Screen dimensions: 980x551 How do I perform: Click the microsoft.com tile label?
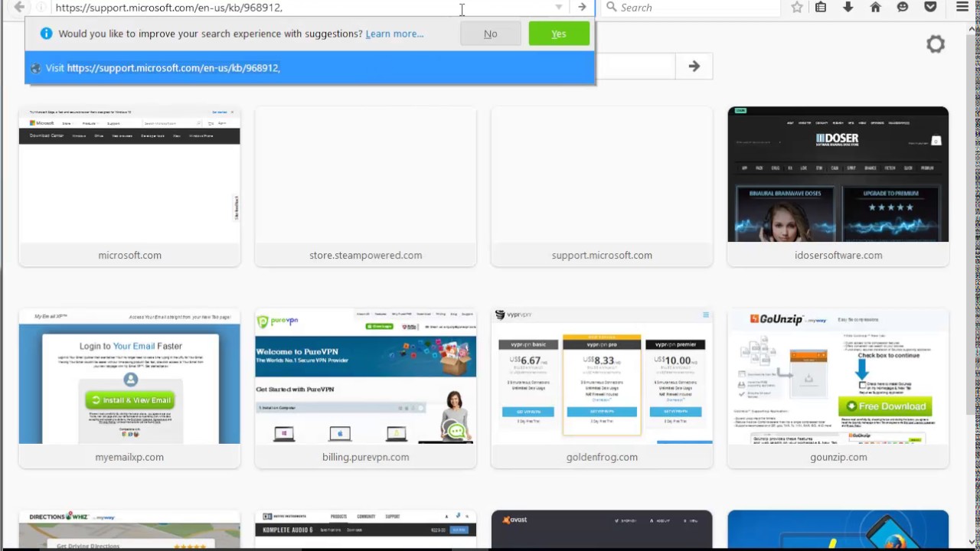(129, 255)
